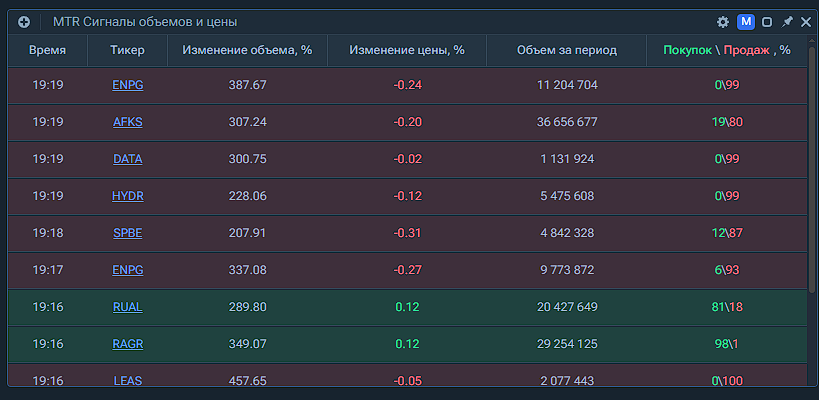Sort by Изменение объема, % column header
Screen dimensions: 819x400
[x=247, y=50]
